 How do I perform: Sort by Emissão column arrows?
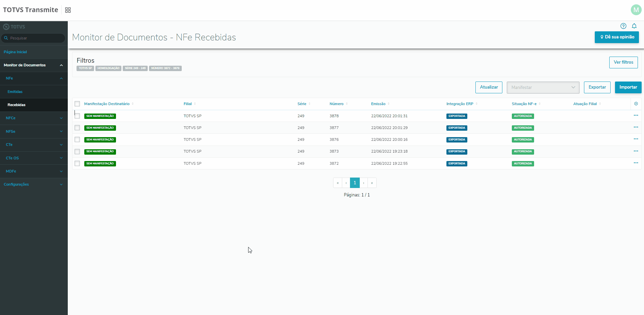click(389, 104)
